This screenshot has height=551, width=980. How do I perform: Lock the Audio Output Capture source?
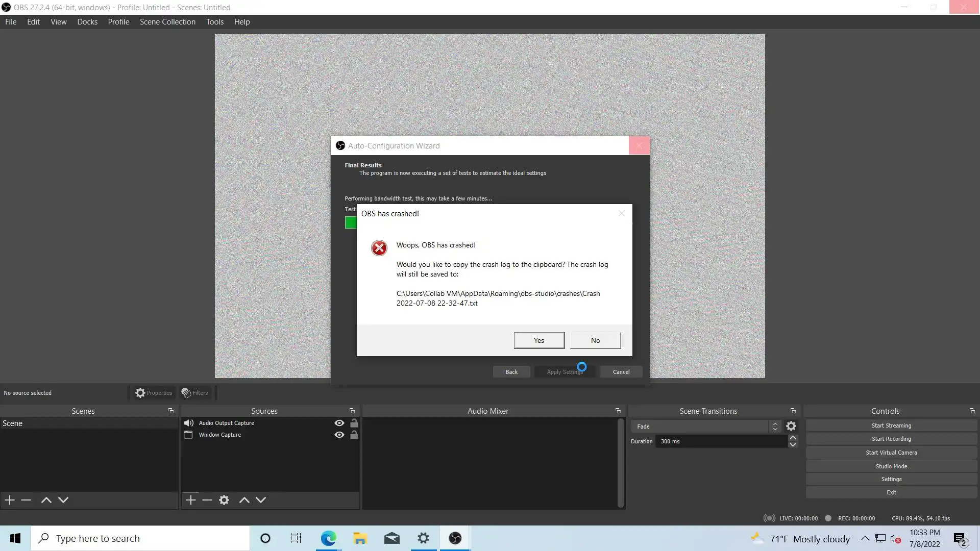[x=354, y=423]
